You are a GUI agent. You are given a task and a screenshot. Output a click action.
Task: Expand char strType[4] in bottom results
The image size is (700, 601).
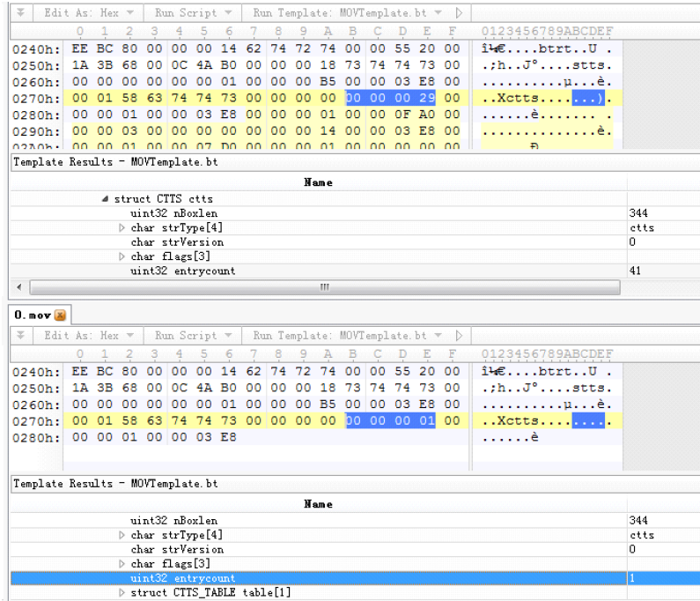point(122,535)
